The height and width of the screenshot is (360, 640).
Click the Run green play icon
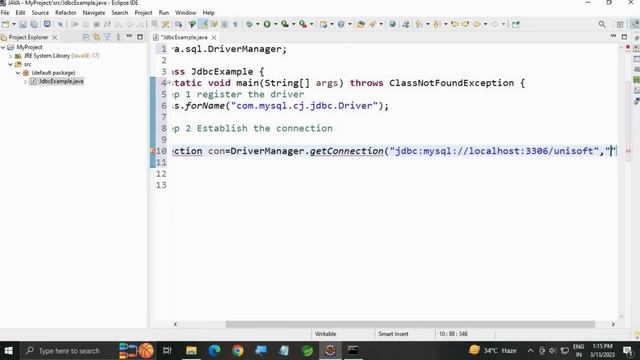coord(267,24)
